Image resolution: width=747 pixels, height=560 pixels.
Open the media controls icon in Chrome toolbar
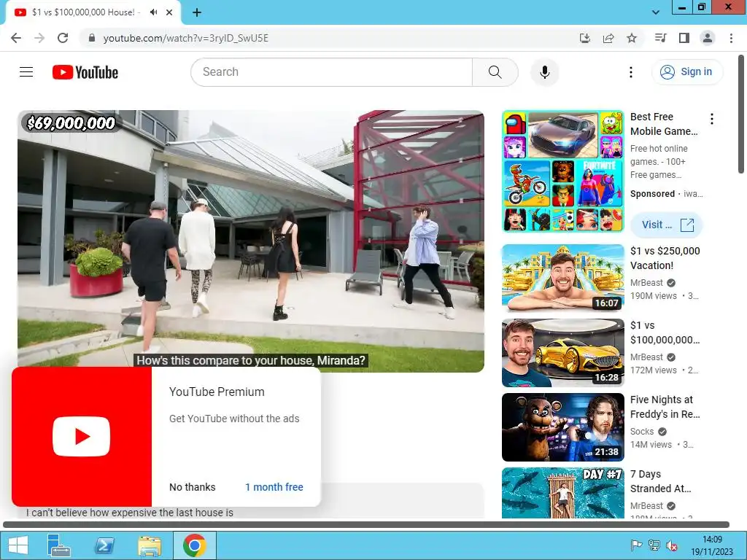(x=660, y=38)
